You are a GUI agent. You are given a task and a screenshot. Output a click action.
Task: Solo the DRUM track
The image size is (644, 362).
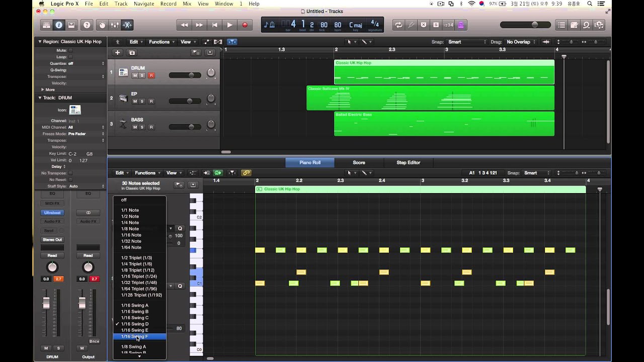142,75
